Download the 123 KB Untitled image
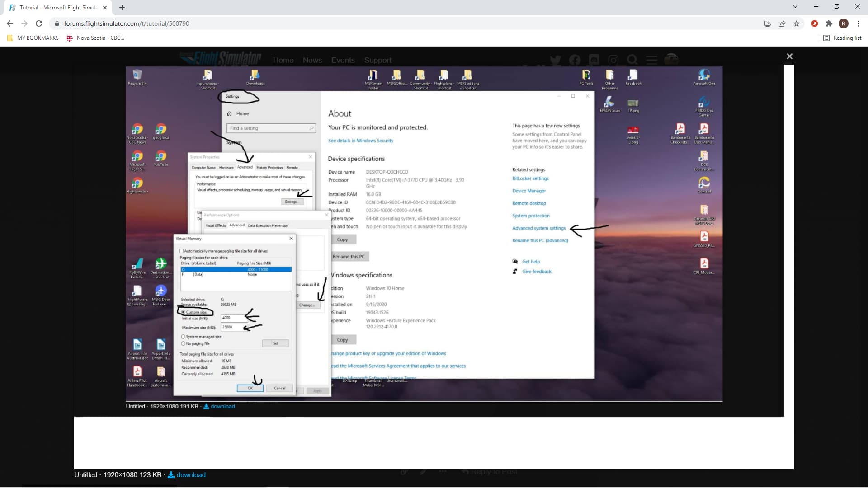 pyautogui.click(x=187, y=474)
